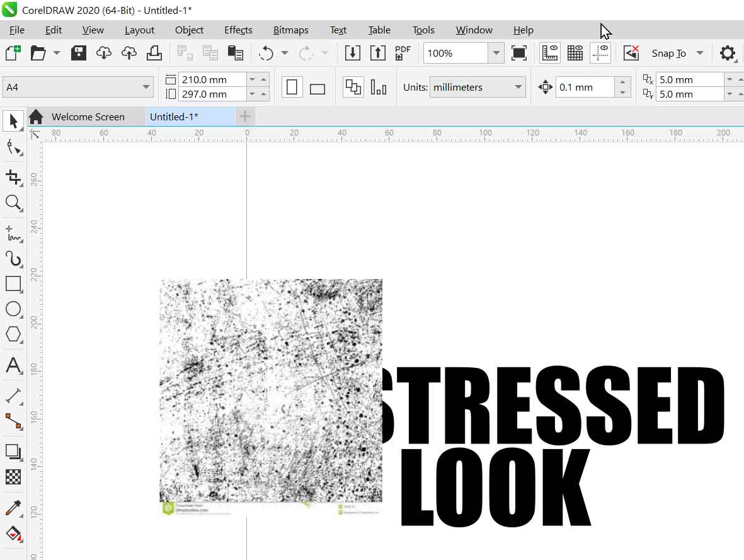
Task: Click the Paste clipboard icon
Action: 236,53
